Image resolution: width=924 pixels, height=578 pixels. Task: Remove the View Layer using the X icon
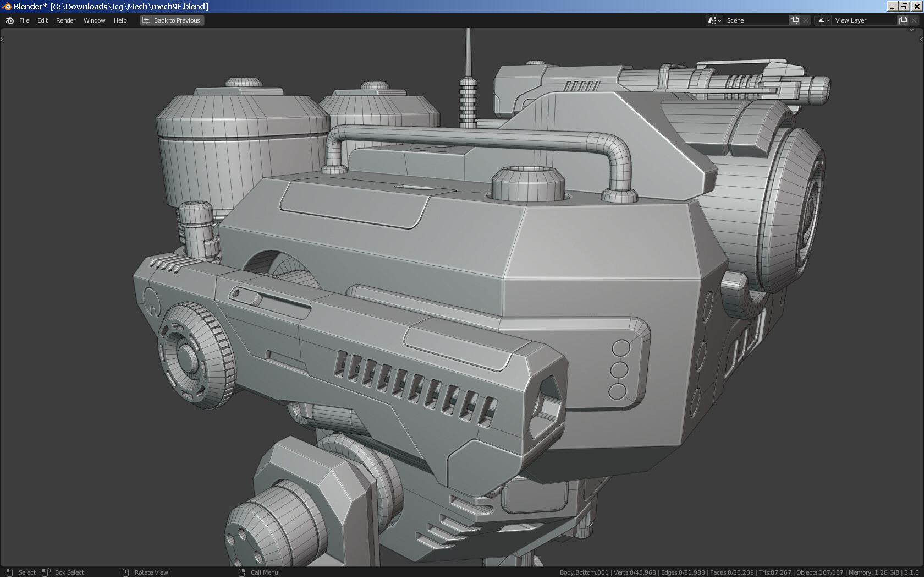(x=914, y=20)
